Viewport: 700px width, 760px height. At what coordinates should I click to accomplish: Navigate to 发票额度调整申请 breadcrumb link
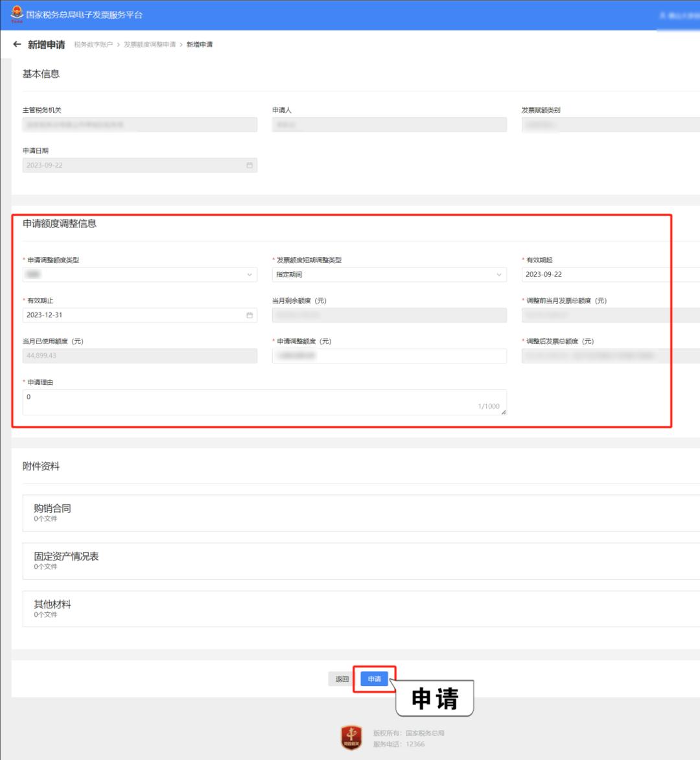point(150,45)
